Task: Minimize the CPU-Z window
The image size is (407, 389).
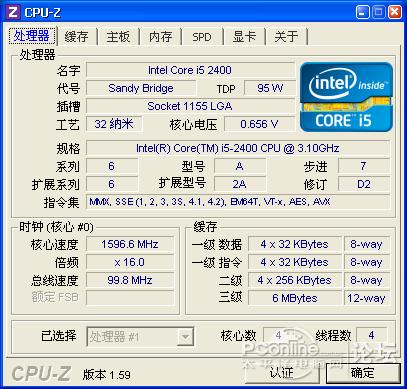Action: 362,13
